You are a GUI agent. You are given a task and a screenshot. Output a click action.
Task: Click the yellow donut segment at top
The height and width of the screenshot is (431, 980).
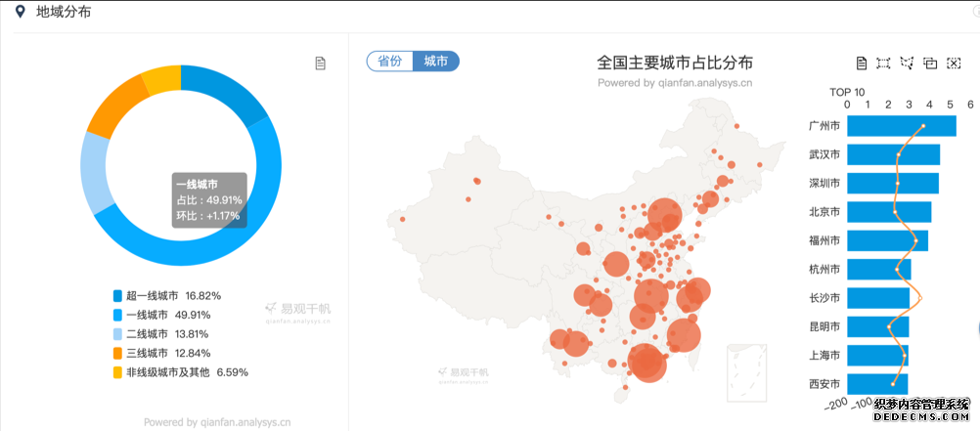click(x=163, y=79)
